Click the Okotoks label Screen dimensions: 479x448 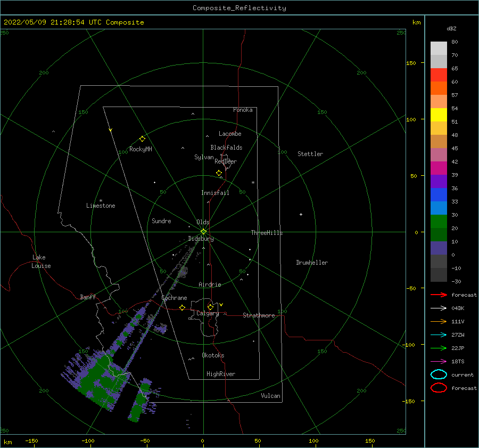point(213,355)
